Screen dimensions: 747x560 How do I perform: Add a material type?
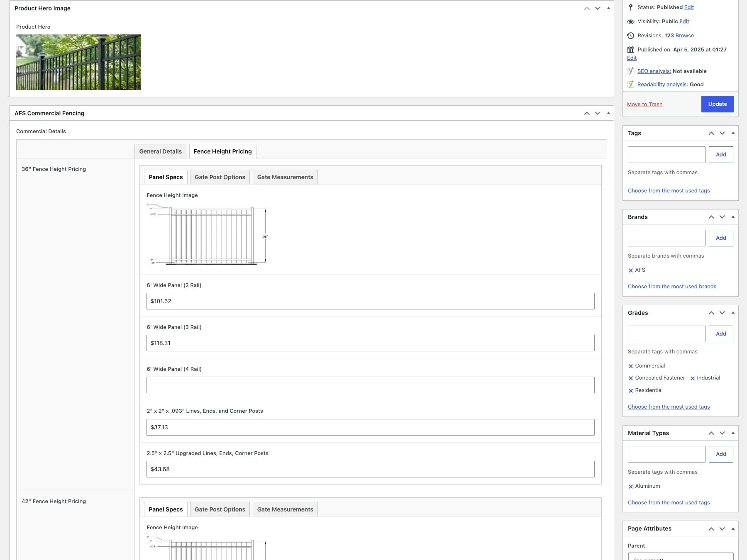pyautogui.click(x=721, y=454)
